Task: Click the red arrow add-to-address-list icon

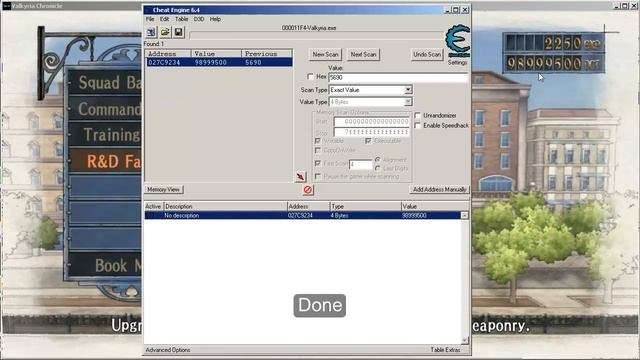Action: click(x=300, y=176)
